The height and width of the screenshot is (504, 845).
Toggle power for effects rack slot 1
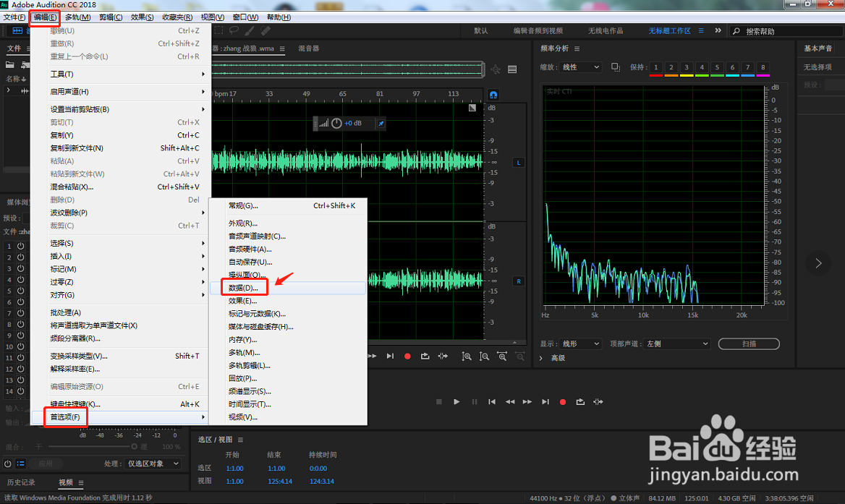20,246
